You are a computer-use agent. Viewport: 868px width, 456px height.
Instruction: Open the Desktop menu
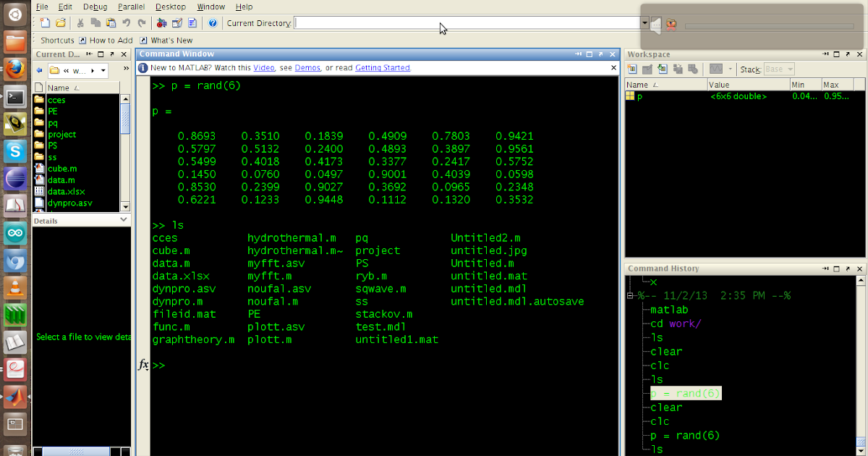pos(170,7)
